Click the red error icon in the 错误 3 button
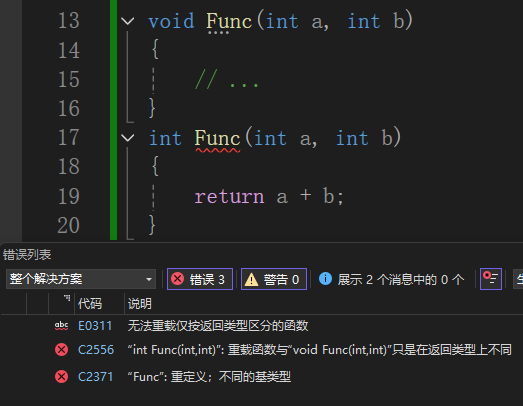 [x=177, y=279]
